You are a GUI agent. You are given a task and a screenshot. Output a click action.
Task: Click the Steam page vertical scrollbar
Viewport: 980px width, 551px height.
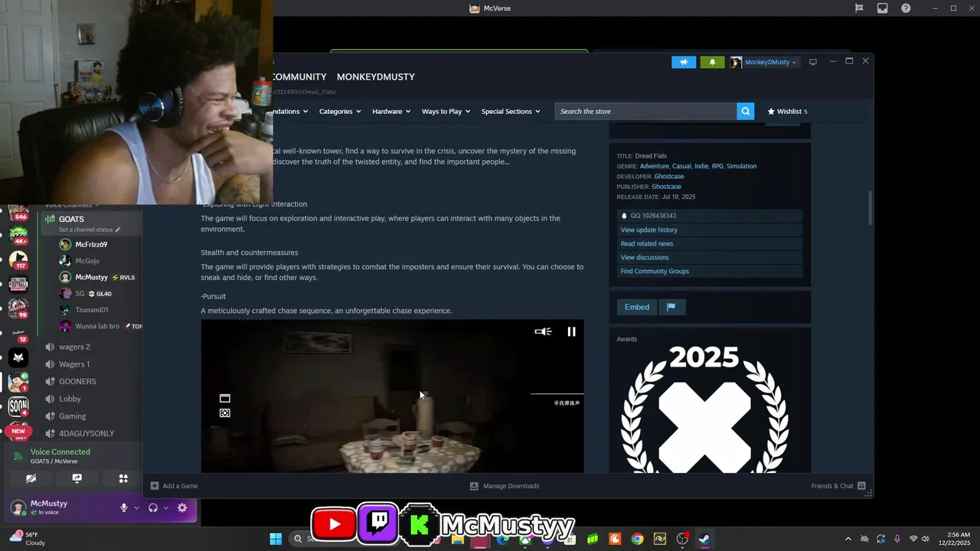click(870, 208)
